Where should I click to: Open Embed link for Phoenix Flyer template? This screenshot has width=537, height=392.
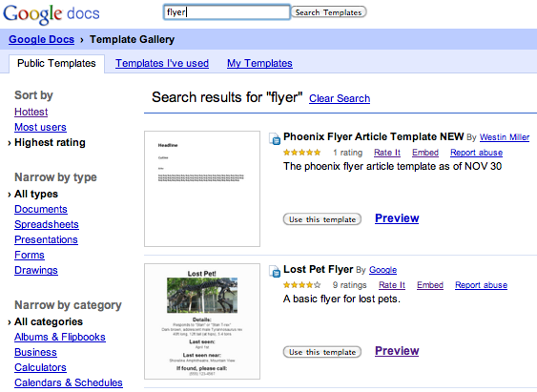(x=425, y=153)
